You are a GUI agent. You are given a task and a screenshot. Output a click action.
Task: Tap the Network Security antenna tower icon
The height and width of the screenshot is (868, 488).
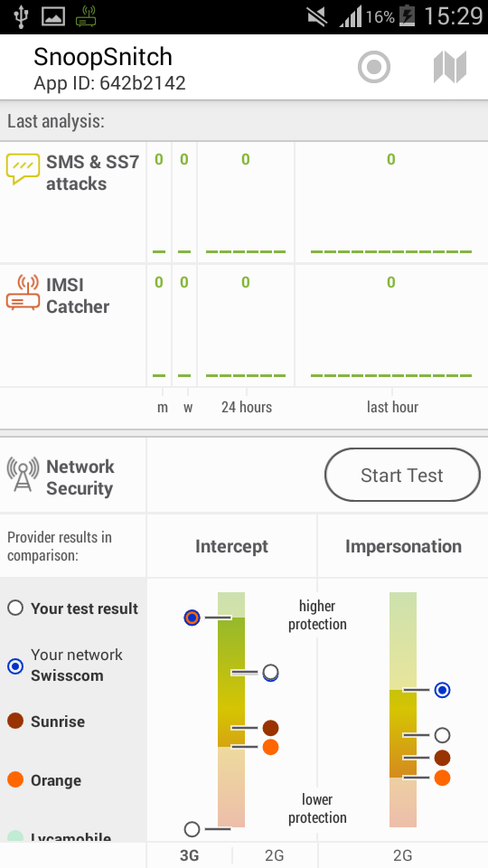[23, 475]
